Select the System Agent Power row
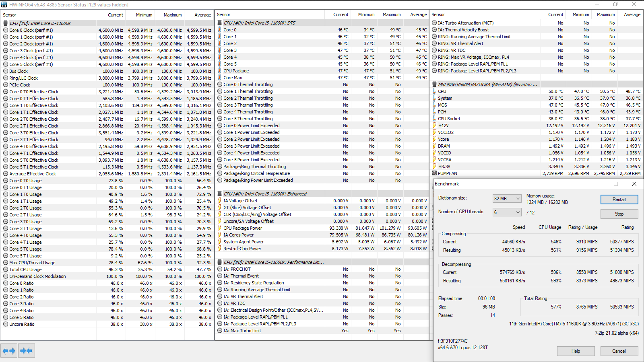644x362 pixels. pos(322,242)
